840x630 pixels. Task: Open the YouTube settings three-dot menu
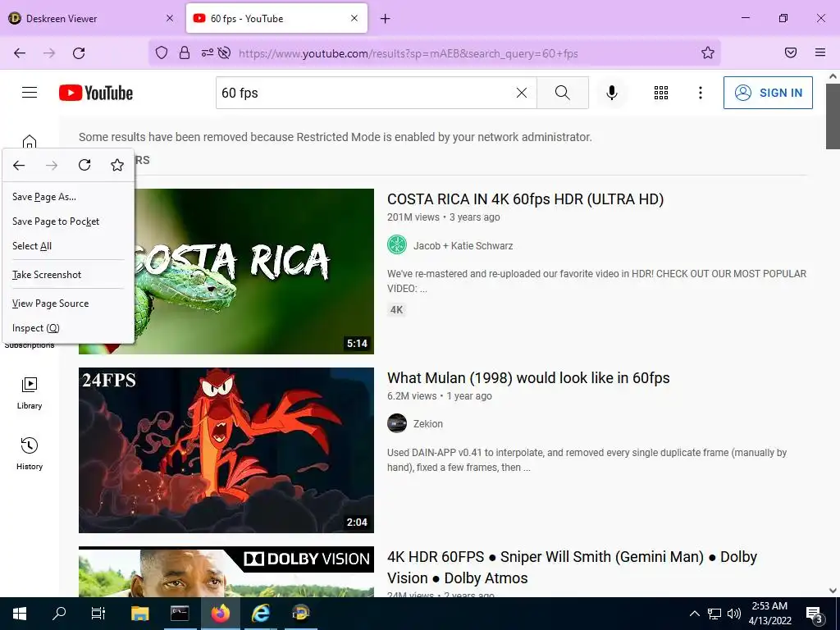(x=701, y=93)
